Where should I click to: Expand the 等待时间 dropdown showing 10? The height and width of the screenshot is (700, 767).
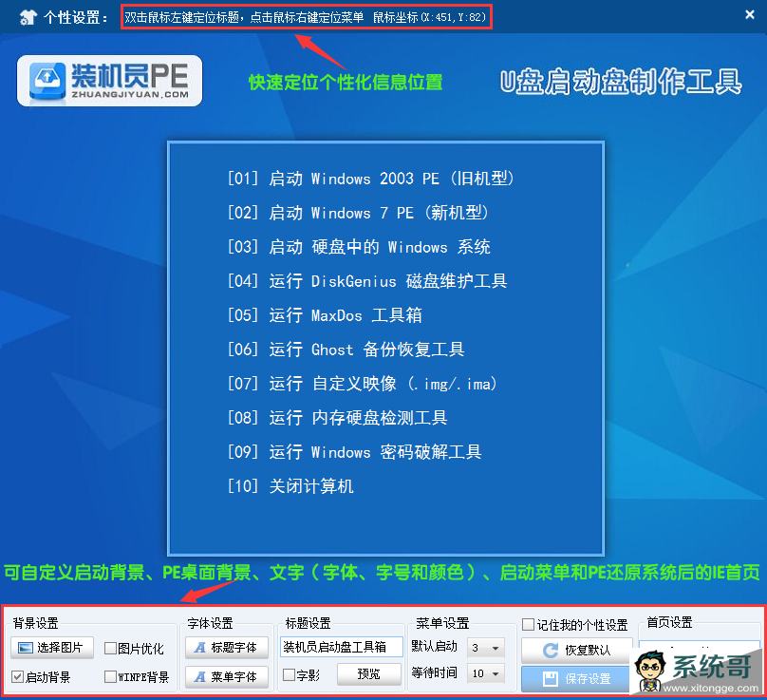click(x=486, y=673)
